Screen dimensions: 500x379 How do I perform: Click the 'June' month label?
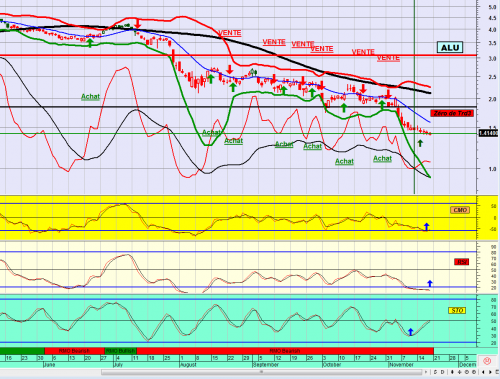coord(49,365)
